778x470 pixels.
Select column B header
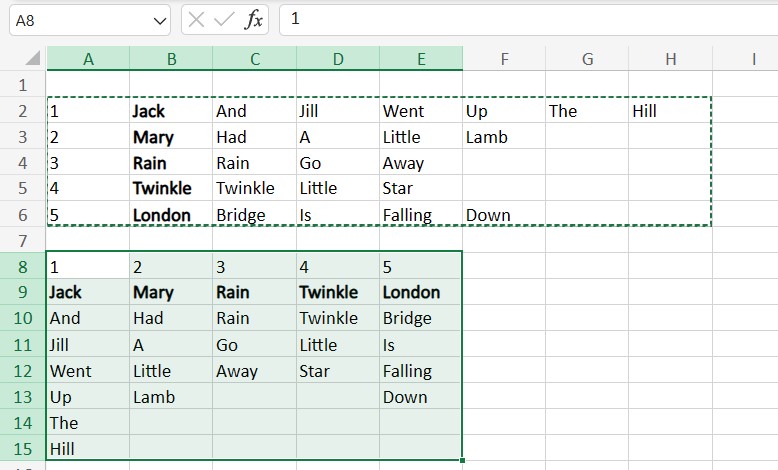[171, 59]
